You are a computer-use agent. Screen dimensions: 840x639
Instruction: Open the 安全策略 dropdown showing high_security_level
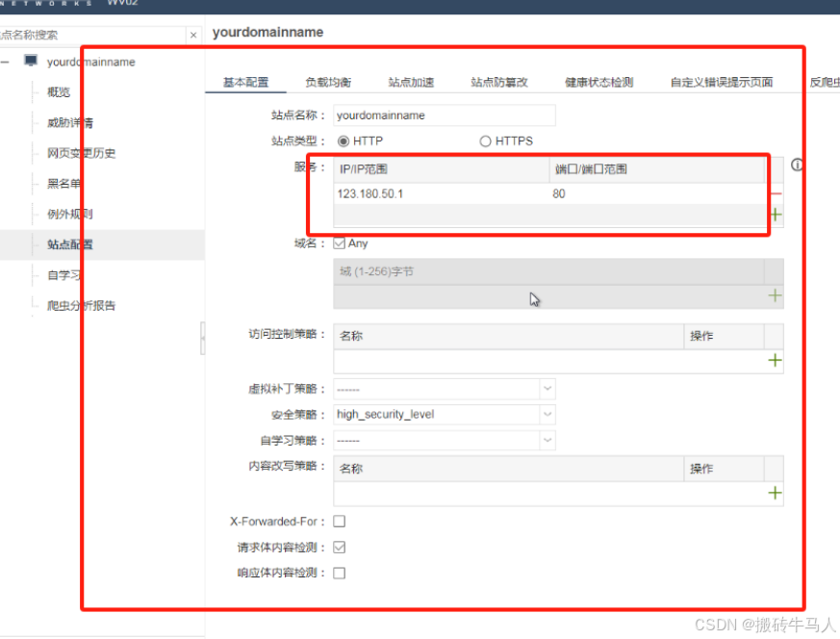click(x=546, y=415)
